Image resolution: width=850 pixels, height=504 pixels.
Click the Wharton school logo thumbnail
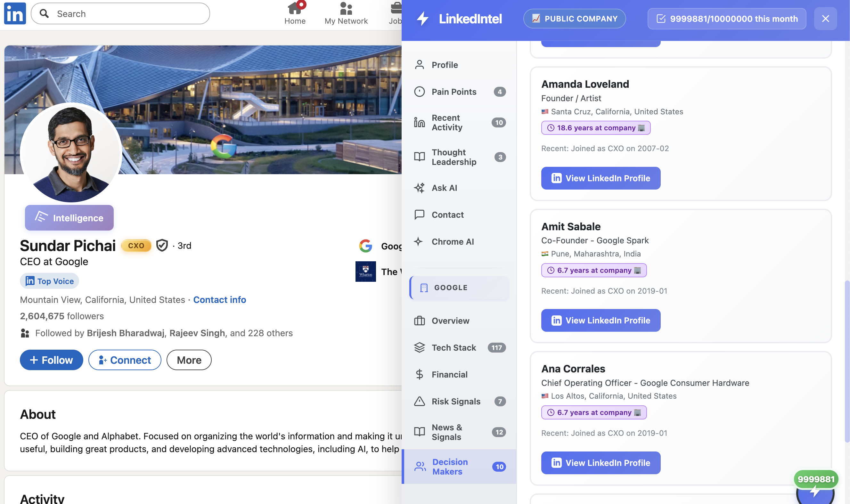pyautogui.click(x=365, y=271)
